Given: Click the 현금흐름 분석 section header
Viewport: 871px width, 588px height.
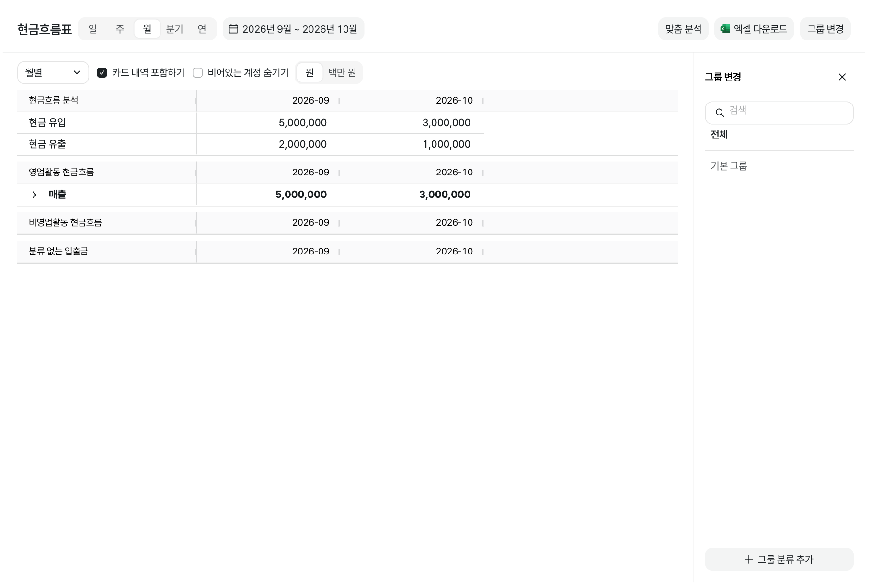Looking at the screenshot, I should pyautogui.click(x=53, y=100).
